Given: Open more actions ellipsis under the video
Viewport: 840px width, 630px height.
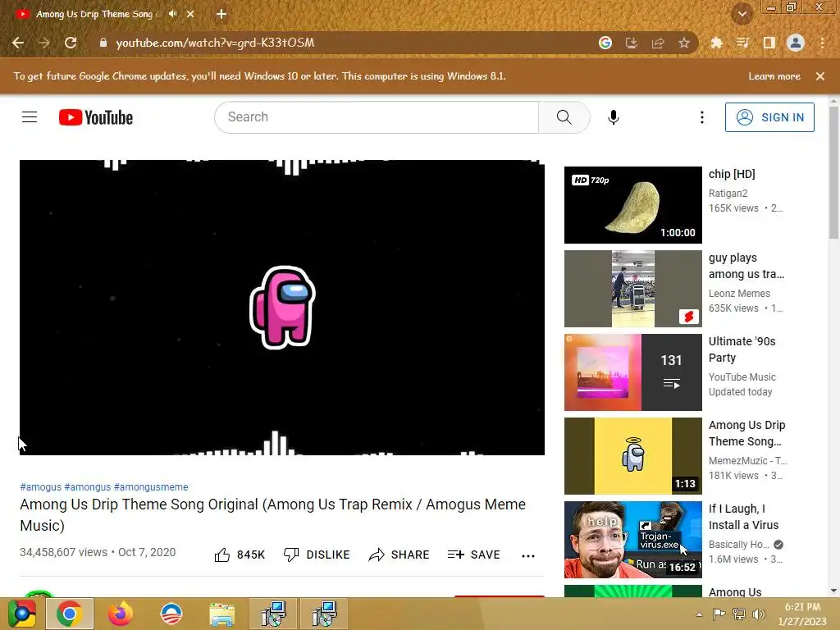Looking at the screenshot, I should [x=528, y=555].
